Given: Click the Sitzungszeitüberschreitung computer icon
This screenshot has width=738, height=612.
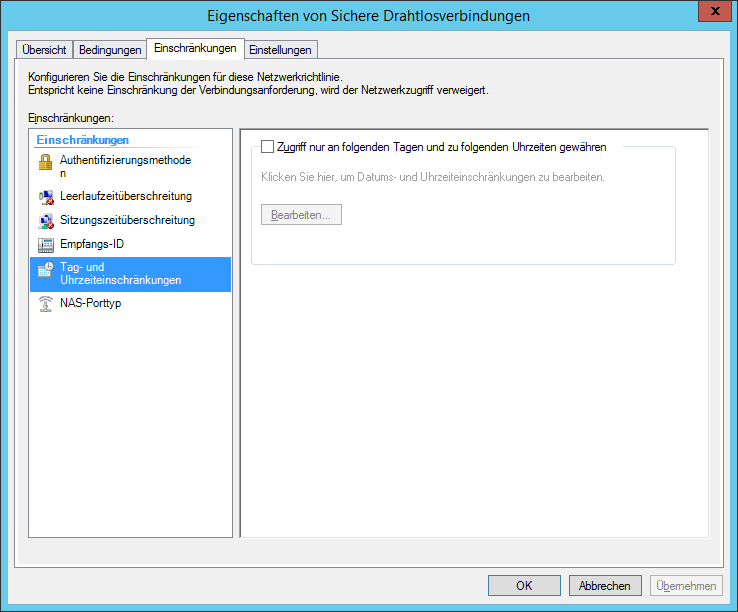Looking at the screenshot, I should 46,221.
